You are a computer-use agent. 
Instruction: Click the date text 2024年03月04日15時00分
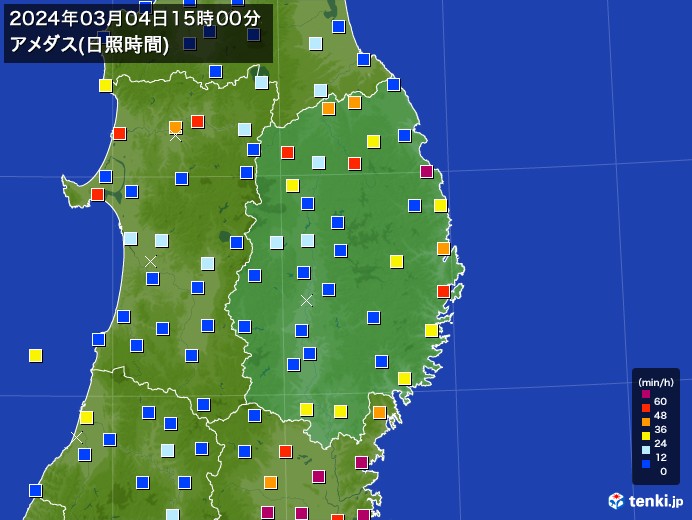[135, 19]
